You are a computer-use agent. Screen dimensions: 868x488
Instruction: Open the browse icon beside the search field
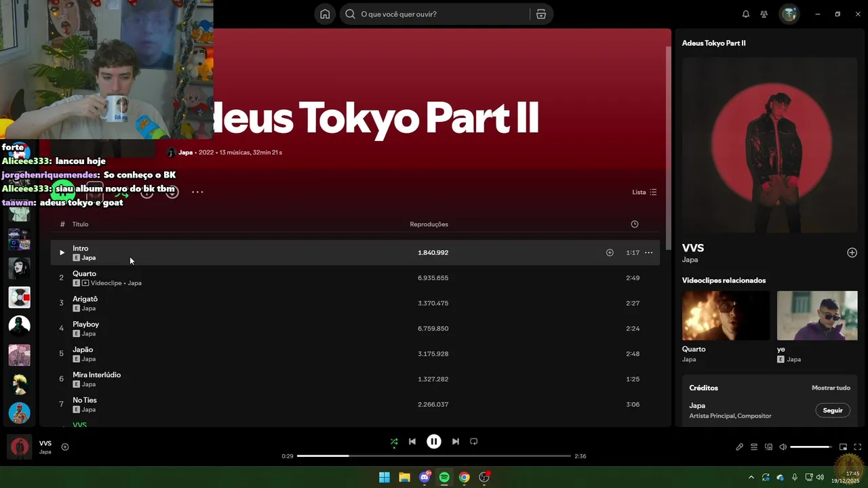point(541,14)
